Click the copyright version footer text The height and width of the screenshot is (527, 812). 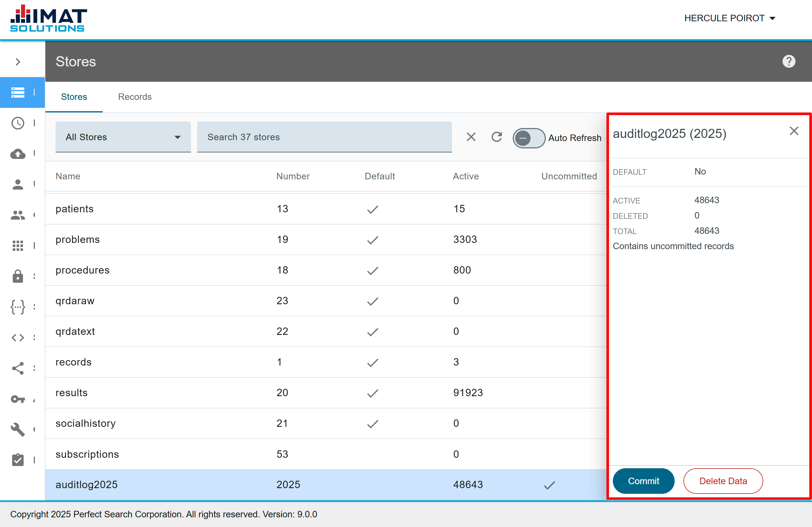click(x=164, y=514)
